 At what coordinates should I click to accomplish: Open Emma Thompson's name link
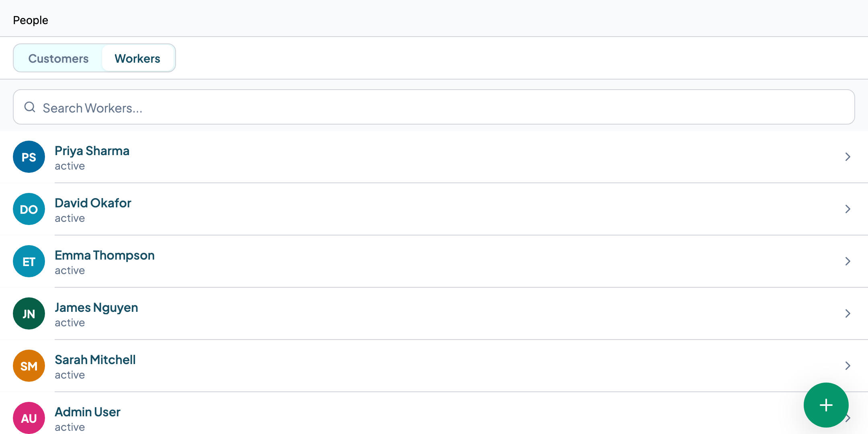tap(104, 255)
